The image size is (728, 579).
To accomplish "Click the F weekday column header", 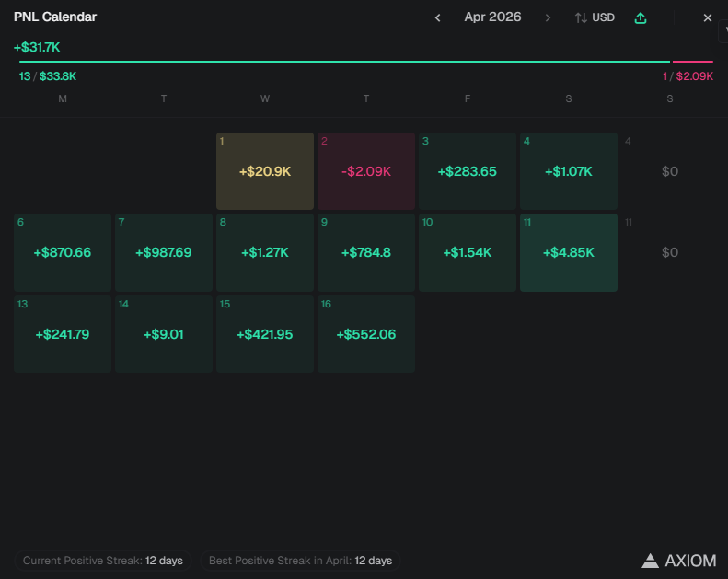I will pyautogui.click(x=468, y=98).
